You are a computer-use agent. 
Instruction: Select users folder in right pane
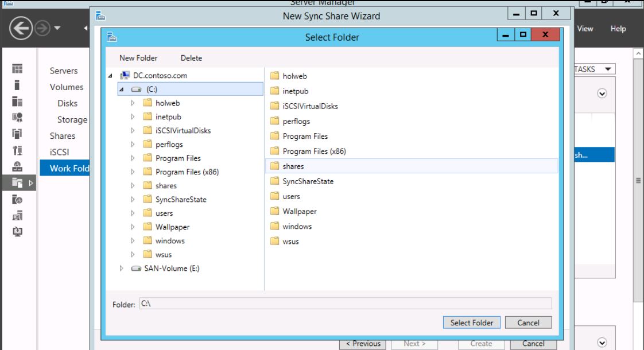[x=291, y=196]
